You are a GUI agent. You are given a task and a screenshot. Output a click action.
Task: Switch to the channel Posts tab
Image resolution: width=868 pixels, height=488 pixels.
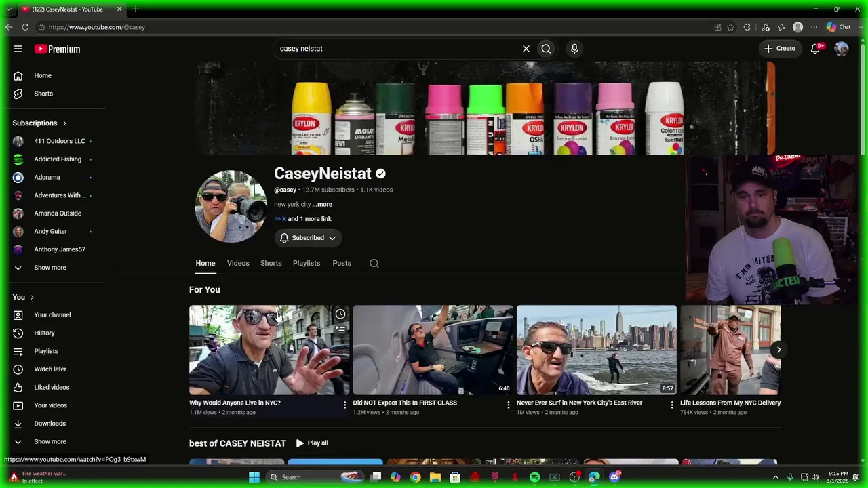[x=342, y=264]
